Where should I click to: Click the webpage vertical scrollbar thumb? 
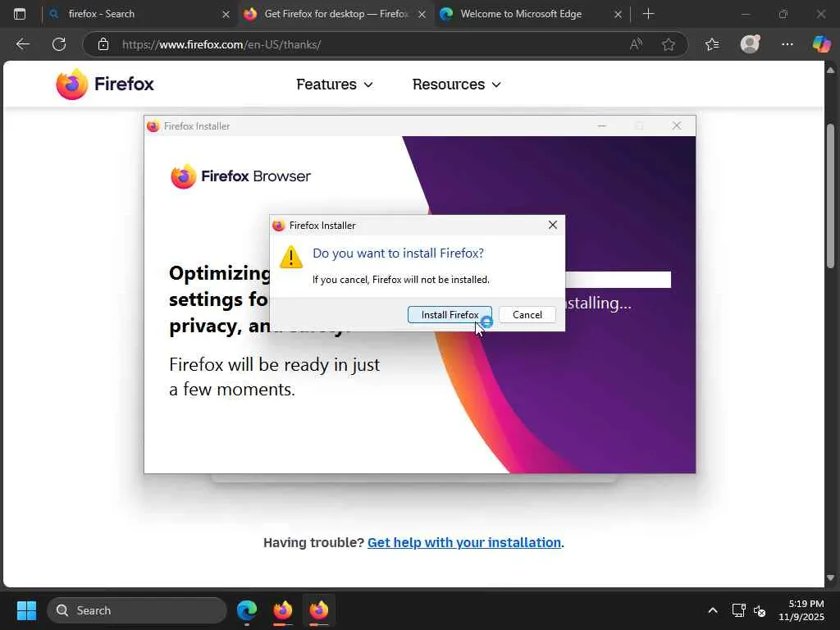(x=830, y=195)
